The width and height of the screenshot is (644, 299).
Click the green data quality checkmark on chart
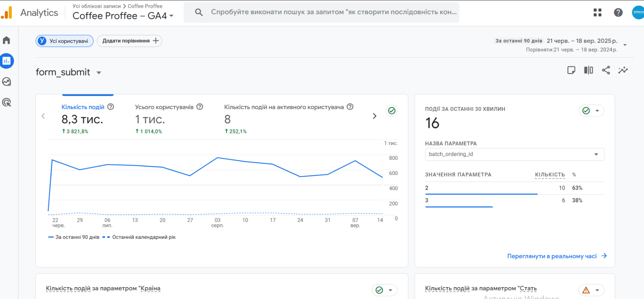point(391,111)
